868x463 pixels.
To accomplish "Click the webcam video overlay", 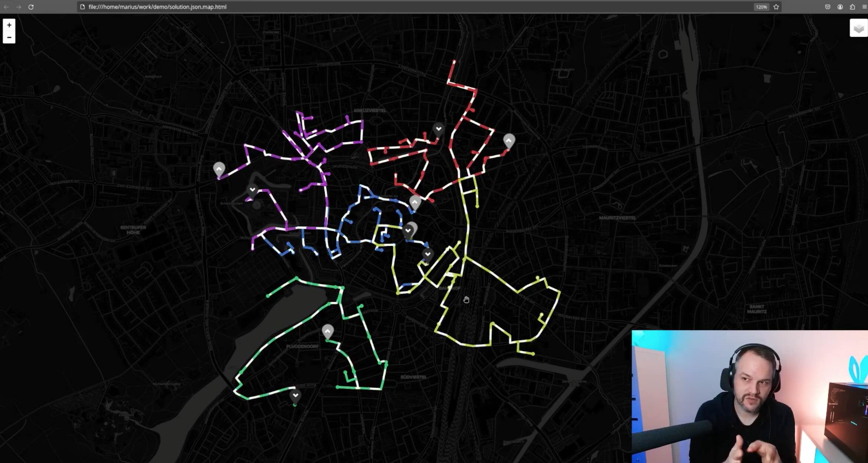I will (750, 396).
